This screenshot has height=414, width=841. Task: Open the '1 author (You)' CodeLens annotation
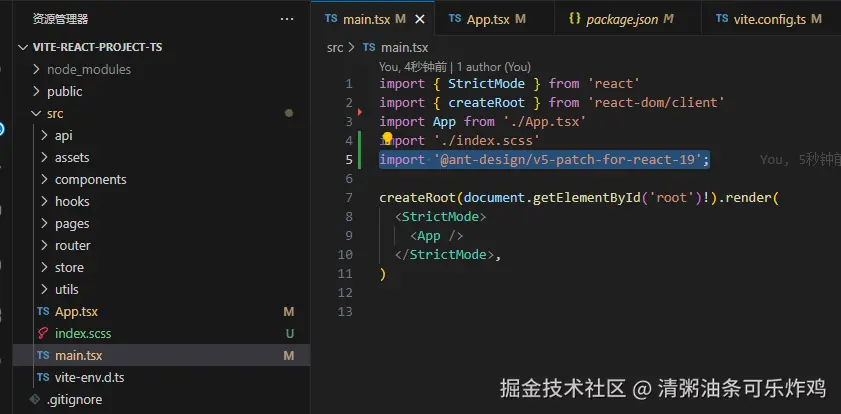click(x=491, y=66)
